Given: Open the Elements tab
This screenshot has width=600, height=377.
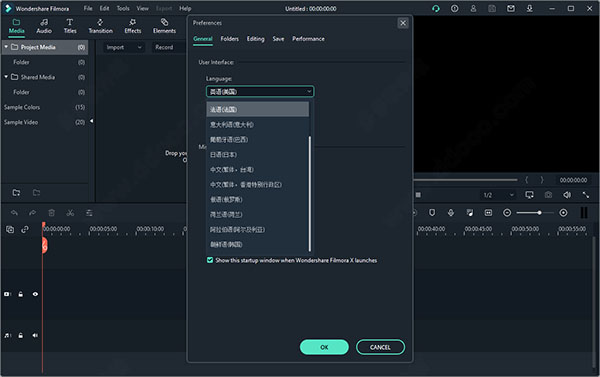Looking at the screenshot, I should [x=165, y=26].
